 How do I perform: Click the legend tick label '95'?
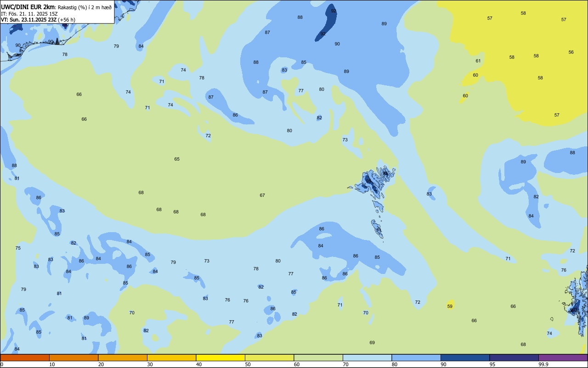tap(492, 364)
